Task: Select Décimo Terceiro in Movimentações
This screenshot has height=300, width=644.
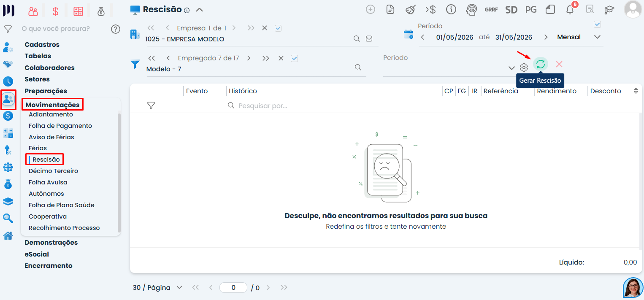Action: tap(54, 171)
